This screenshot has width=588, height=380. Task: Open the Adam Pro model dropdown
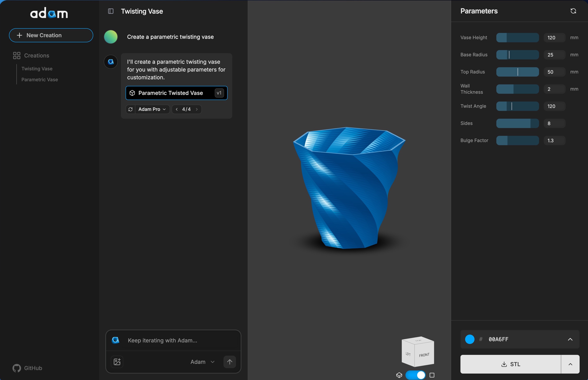click(x=152, y=109)
